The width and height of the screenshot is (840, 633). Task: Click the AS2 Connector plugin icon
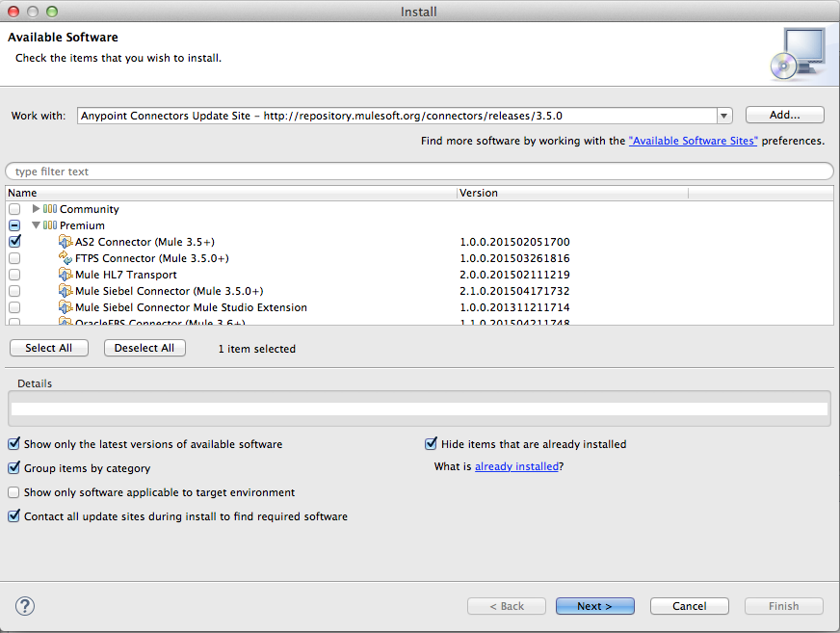(66, 242)
